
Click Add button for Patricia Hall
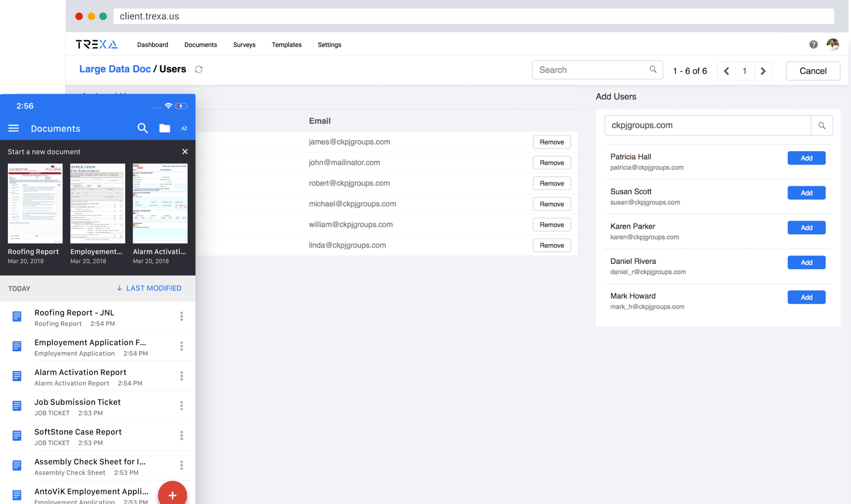[x=806, y=158]
